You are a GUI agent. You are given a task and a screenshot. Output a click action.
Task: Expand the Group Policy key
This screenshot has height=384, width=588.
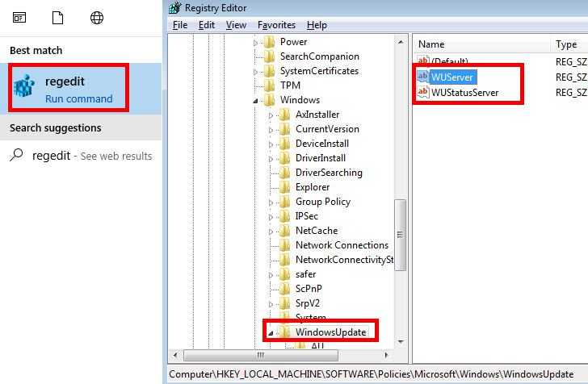[271, 202]
